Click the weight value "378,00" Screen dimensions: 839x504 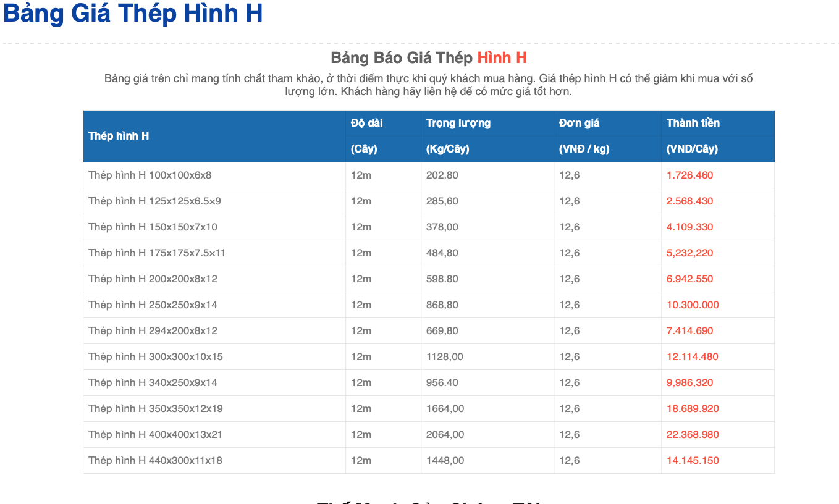tap(442, 227)
